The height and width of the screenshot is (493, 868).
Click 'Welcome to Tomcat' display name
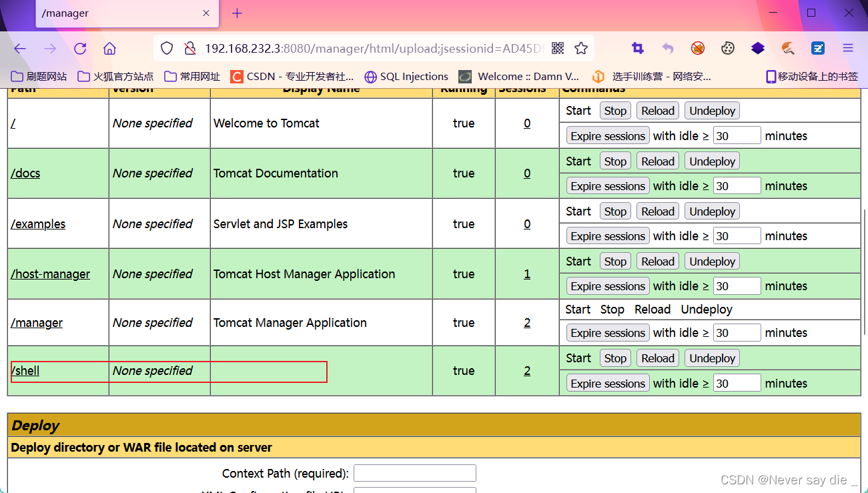pos(266,123)
